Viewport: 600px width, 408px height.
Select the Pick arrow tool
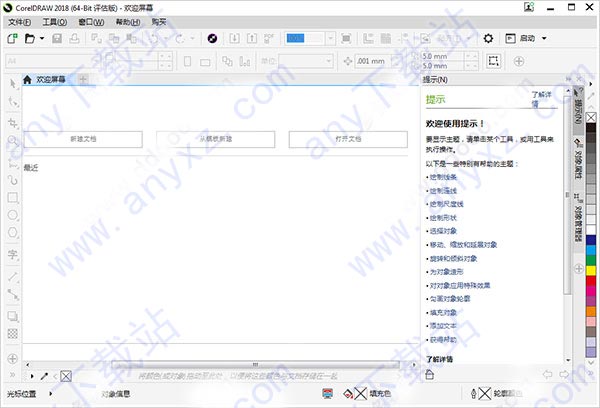click(13, 84)
